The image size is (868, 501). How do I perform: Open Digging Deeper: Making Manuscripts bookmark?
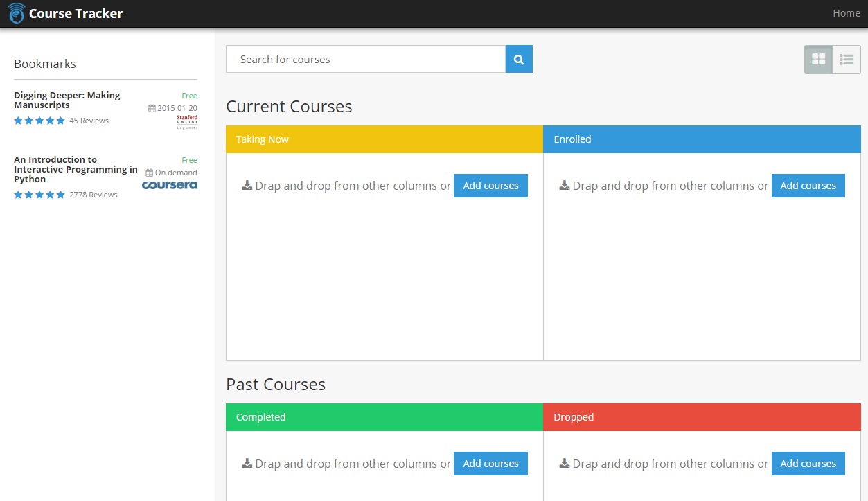(67, 100)
